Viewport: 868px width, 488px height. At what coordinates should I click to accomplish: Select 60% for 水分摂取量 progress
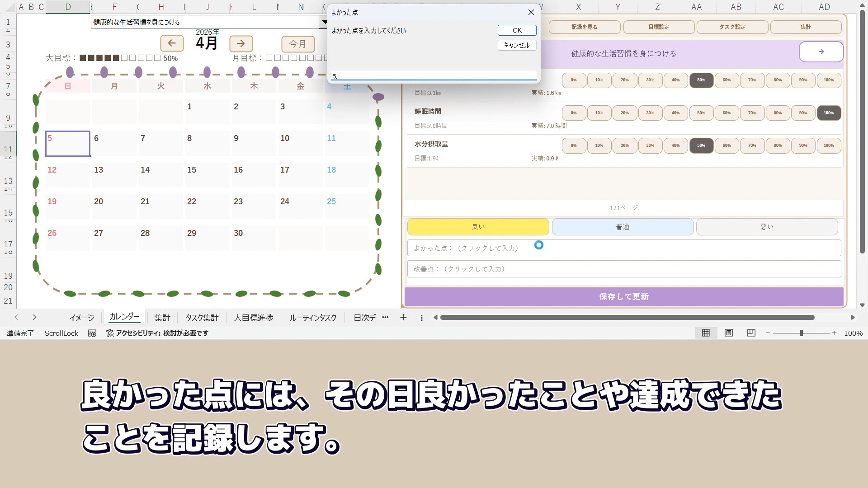[x=726, y=145]
